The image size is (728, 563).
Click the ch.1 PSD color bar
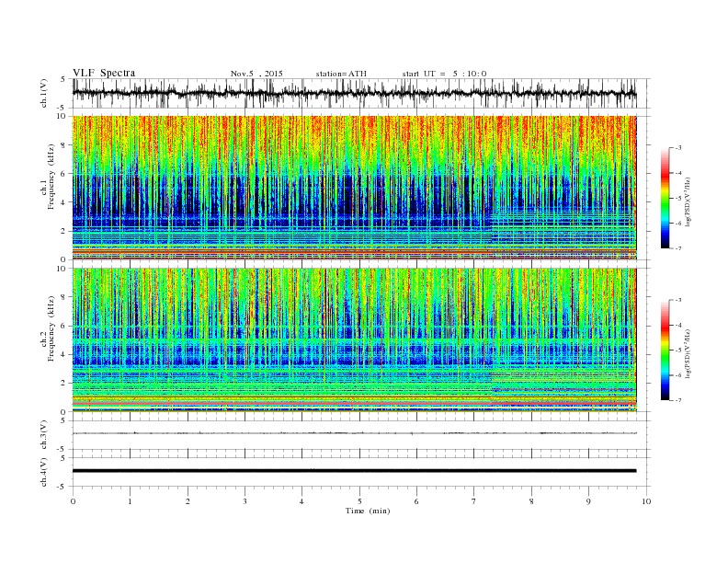(665, 198)
